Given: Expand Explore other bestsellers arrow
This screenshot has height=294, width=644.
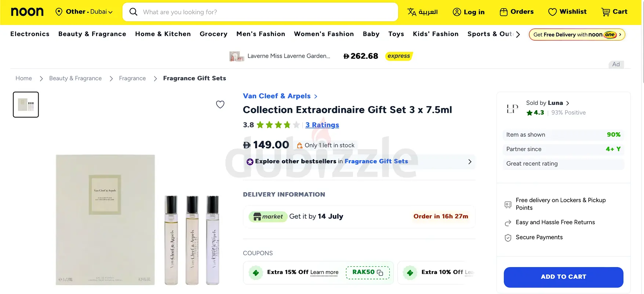Looking at the screenshot, I should (x=470, y=162).
